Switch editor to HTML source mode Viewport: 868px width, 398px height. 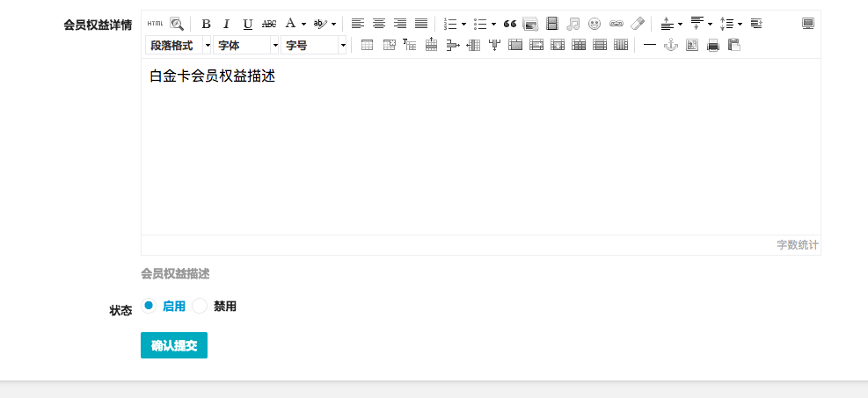click(x=155, y=24)
